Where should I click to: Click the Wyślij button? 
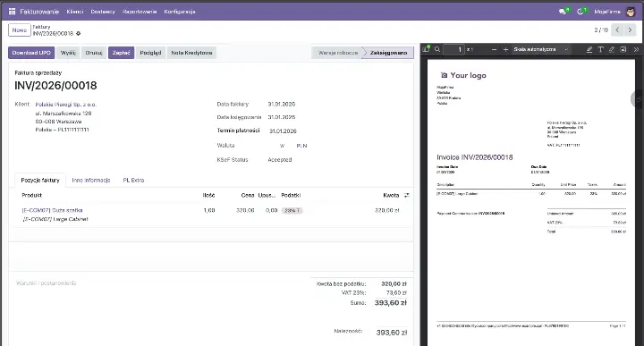pyautogui.click(x=68, y=53)
